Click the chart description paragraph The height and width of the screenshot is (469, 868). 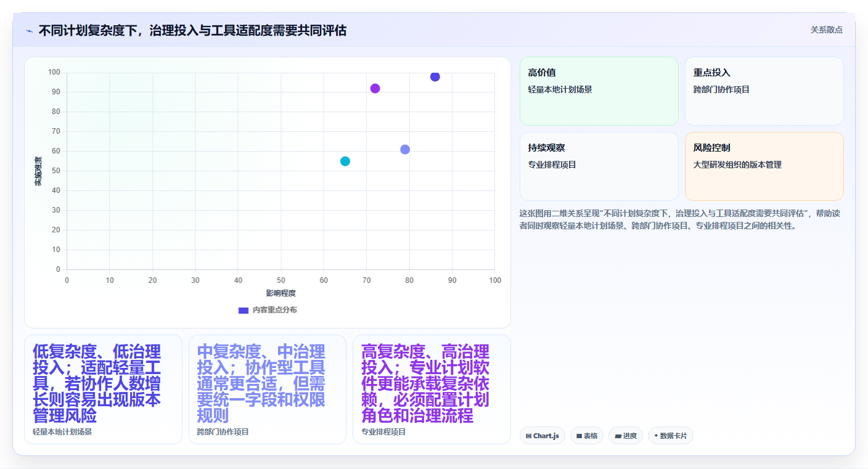680,219
